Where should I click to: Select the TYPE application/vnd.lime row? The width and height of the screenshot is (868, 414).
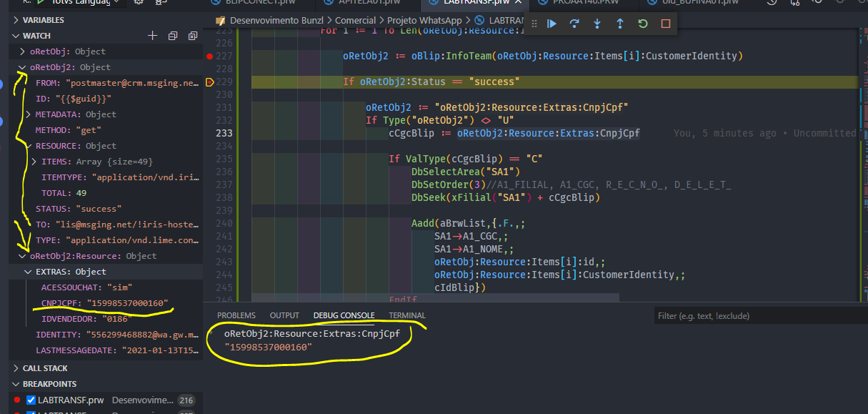point(106,240)
